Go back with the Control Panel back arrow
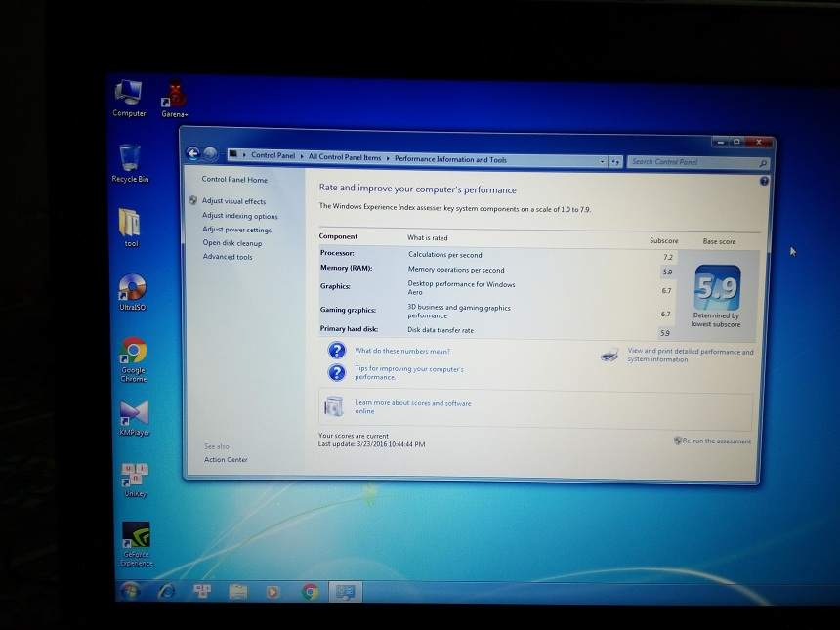Image resolution: width=840 pixels, height=630 pixels. [x=192, y=153]
